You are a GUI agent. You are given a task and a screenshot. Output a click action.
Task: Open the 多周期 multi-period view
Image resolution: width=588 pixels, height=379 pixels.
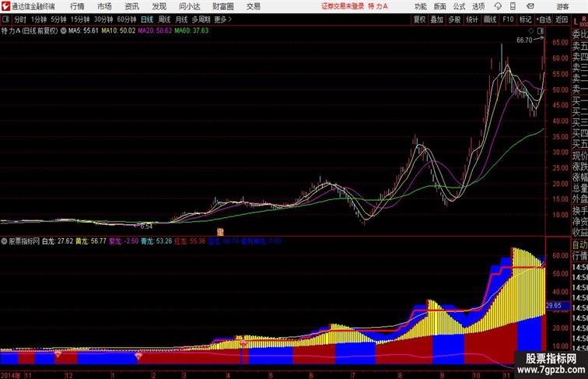tap(201, 19)
